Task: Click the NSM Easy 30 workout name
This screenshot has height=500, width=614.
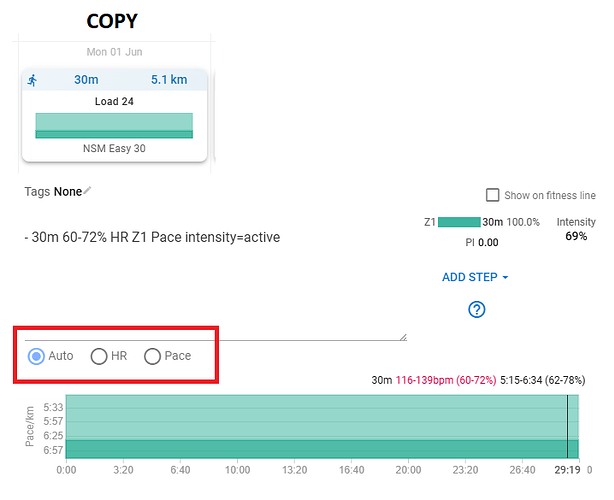Action: pyautogui.click(x=114, y=148)
